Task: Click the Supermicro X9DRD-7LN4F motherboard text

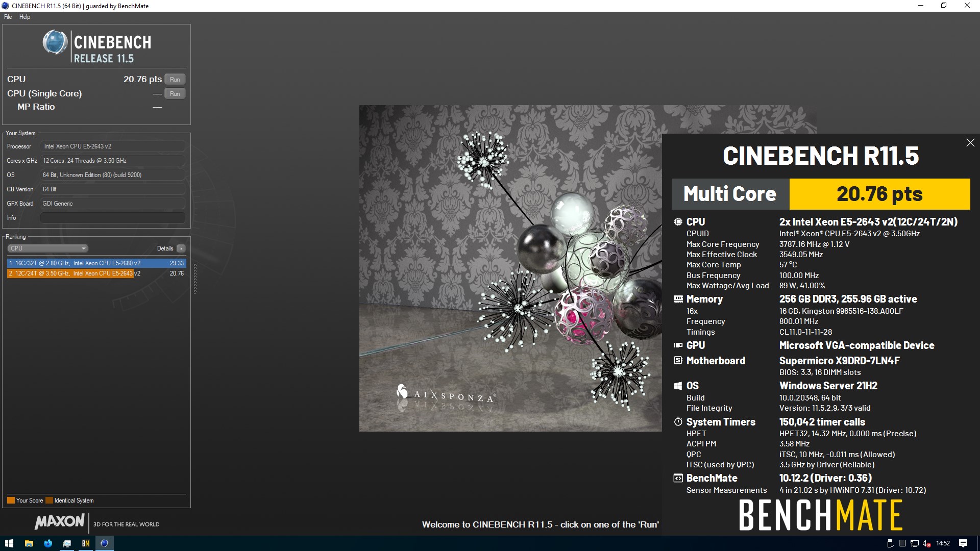Action: point(839,361)
